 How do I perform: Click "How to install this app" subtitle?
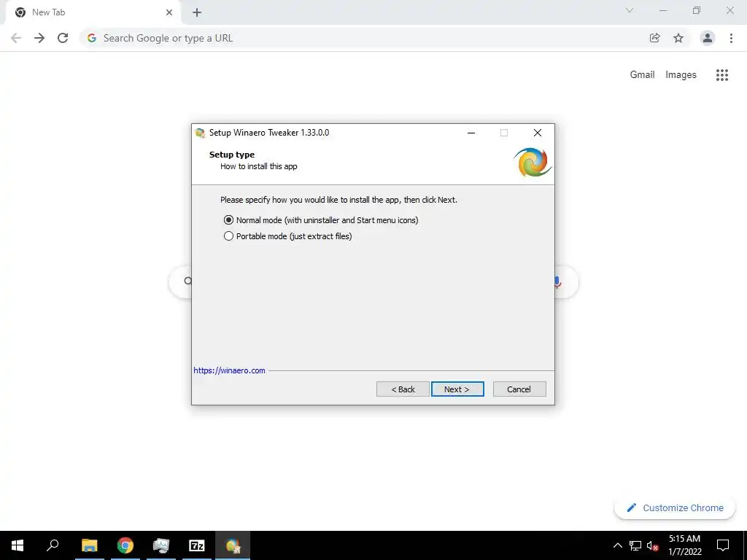[259, 167]
